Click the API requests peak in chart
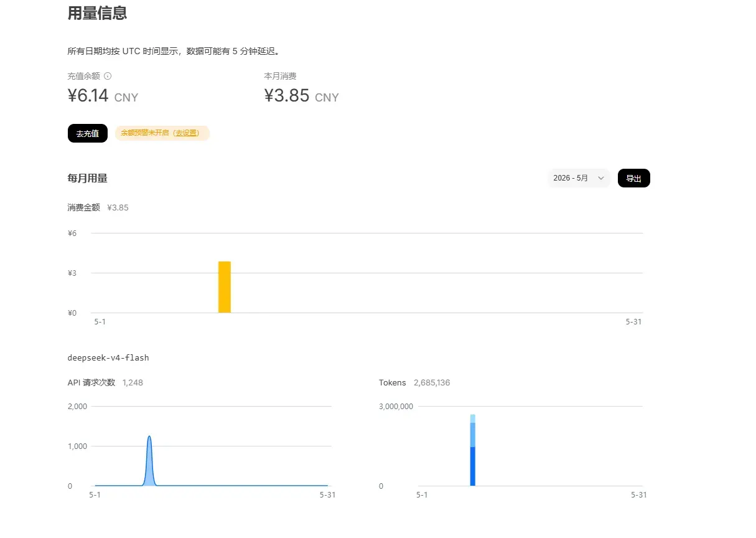 pos(149,438)
